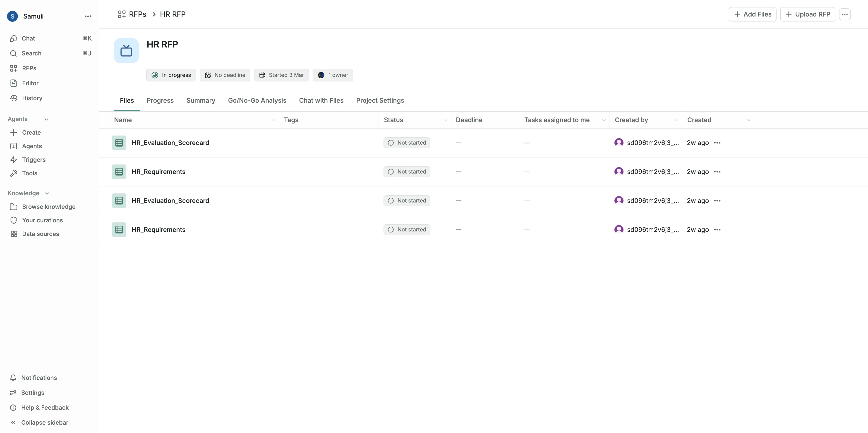Open History from the sidebar
The width and height of the screenshot is (868, 433).
click(x=32, y=98)
